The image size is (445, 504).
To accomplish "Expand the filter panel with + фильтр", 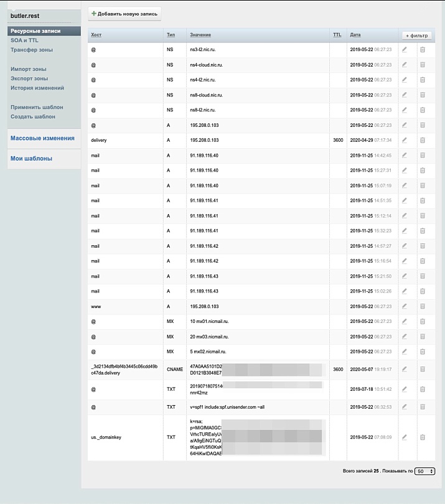I will [x=417, y=35].
